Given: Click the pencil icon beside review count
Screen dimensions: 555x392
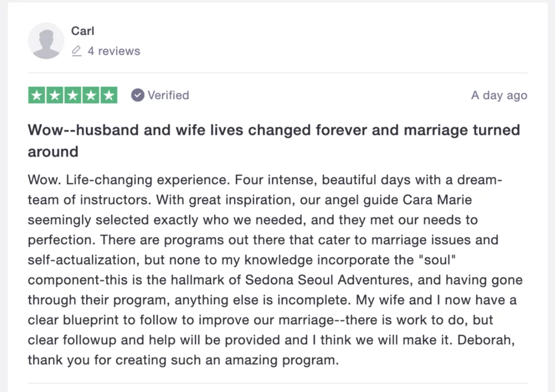Looking at the screenshot, I should click(x=77, y=51).
